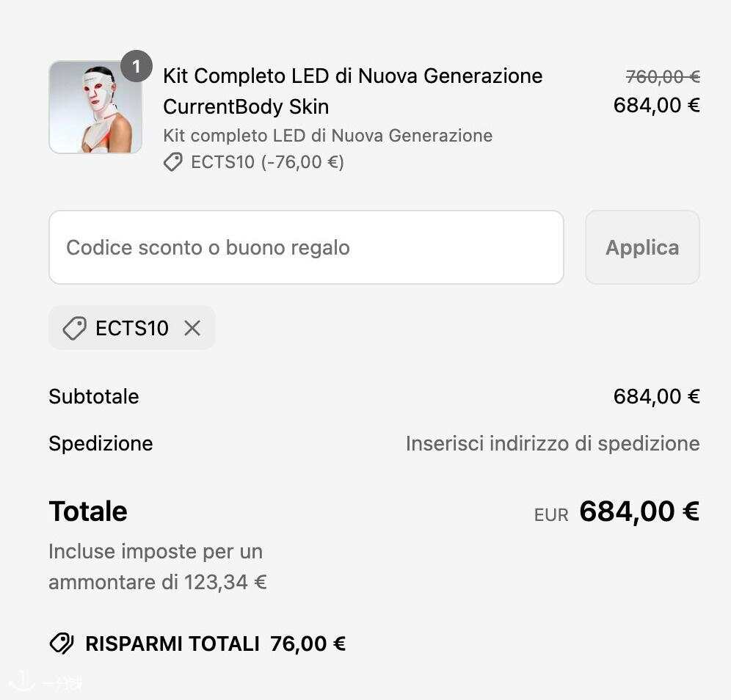Click the ECTS10 chip label text
Viewport: 731px width, 700px height.
click(132, 328)
